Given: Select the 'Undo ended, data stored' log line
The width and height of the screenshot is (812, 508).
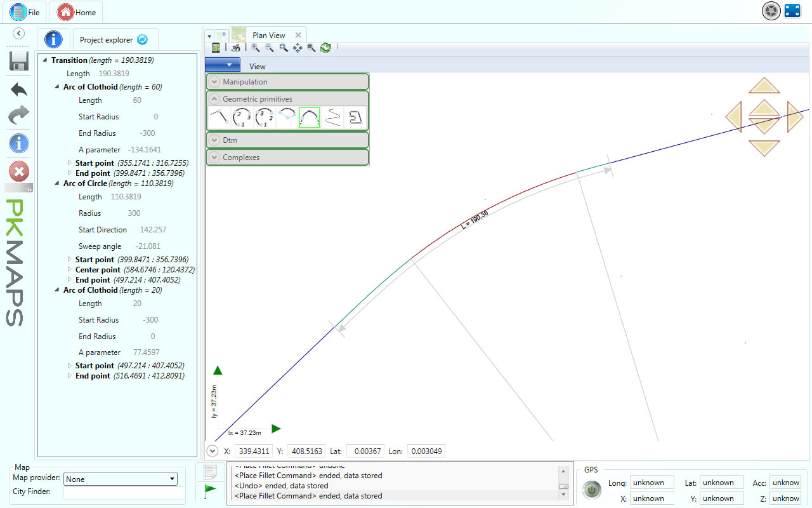Looking at the screenshot, I should [x=281, y=486].
